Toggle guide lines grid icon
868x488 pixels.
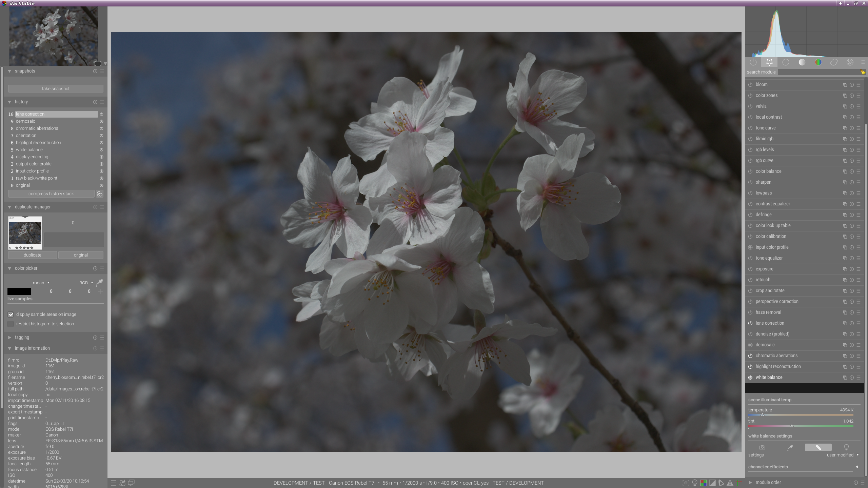pyautogui.click(x=739, y=483)
